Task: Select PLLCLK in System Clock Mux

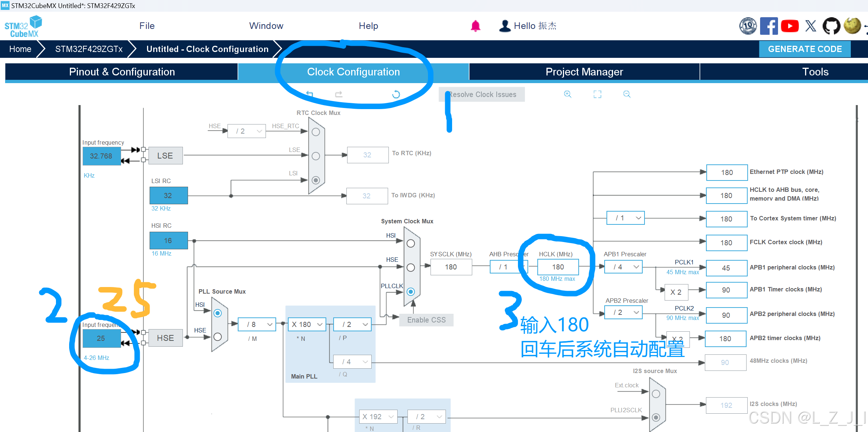Action: point(411,292)
